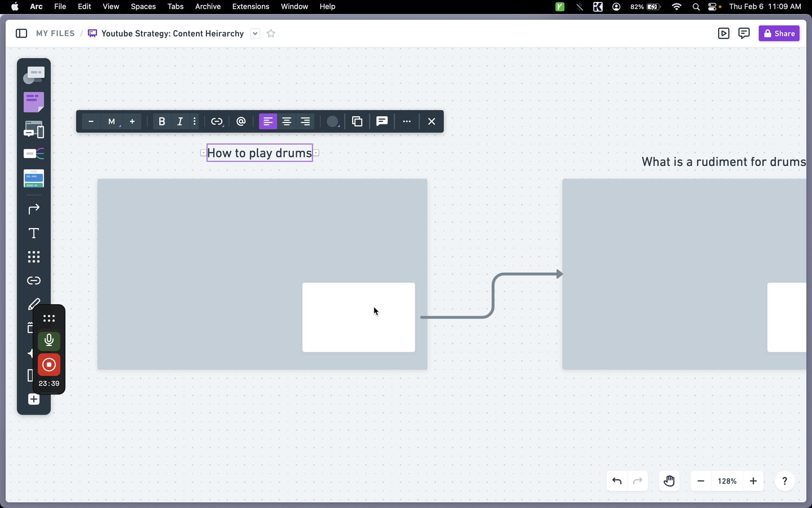The width and height of the screenshot is (812, 508).
Task: Select the pencil draw tool
Action: click(33, 304)
